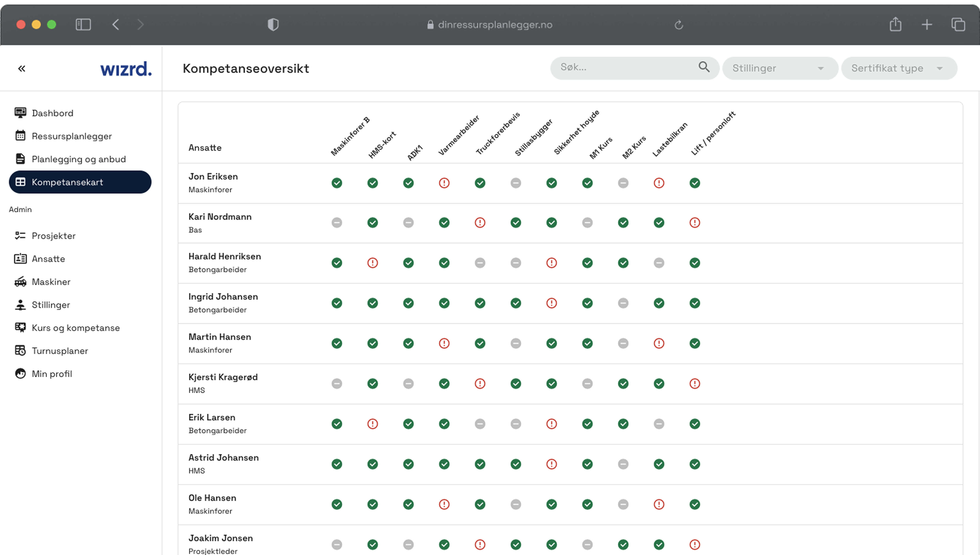Open Min profil avatar icon
The width and height of the screenshot is (980, 555).
point(20,374)
